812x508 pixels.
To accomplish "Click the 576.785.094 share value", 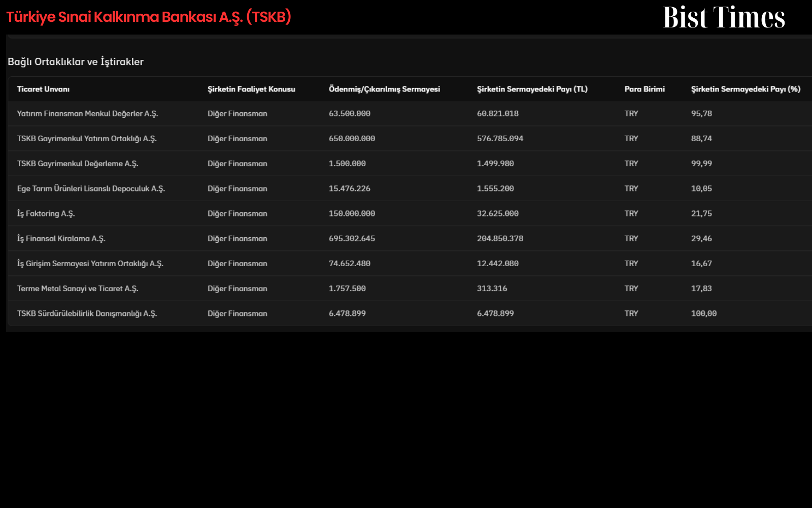I will click(500, 139).
